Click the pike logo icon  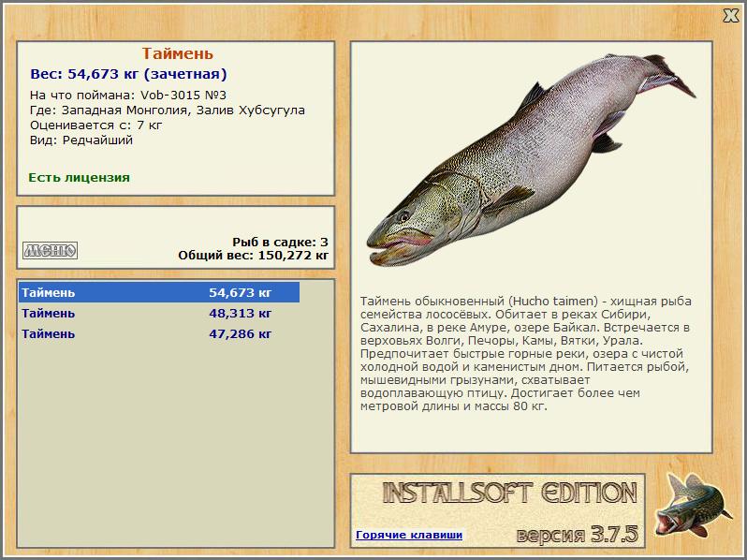693,505
